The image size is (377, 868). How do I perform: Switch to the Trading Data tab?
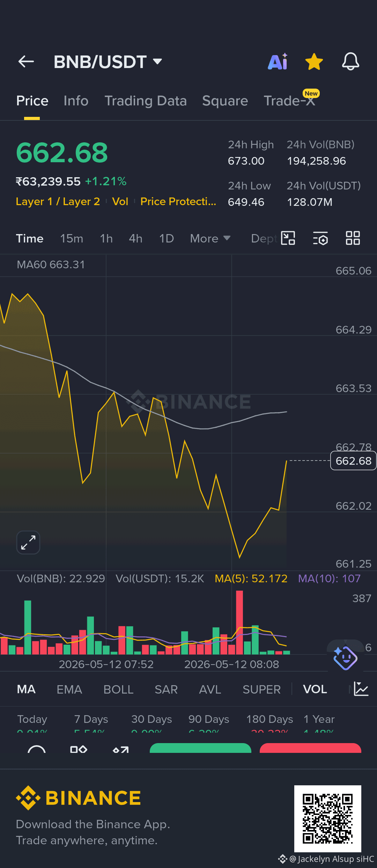click(x=146, y=101)
